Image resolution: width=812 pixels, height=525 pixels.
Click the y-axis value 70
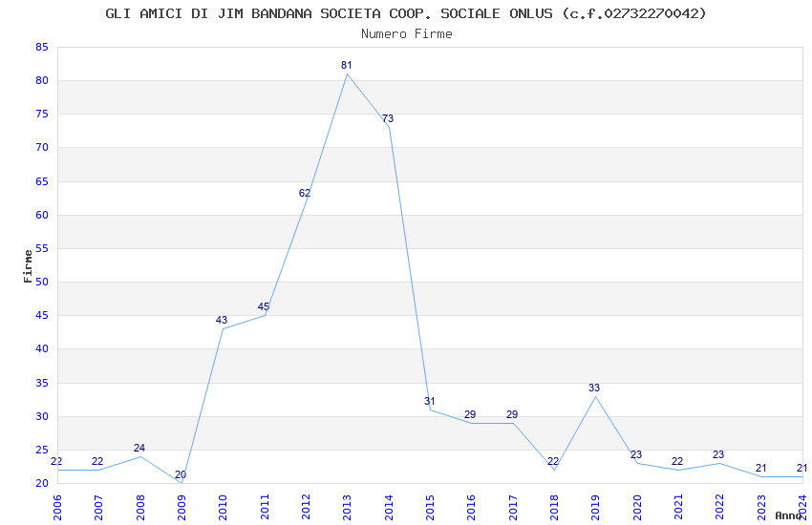click(42, 147)
